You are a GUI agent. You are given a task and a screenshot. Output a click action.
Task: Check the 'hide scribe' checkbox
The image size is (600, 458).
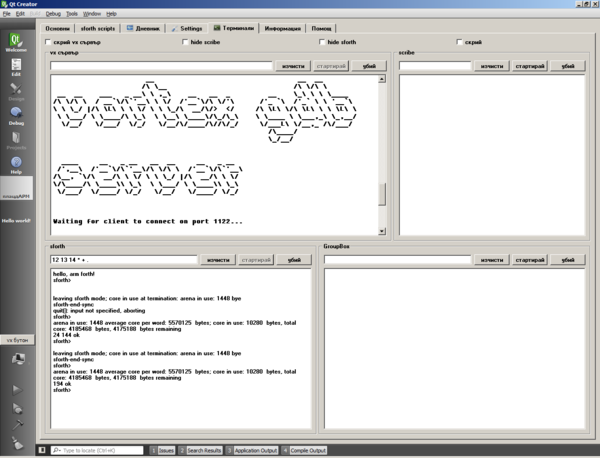185,42
